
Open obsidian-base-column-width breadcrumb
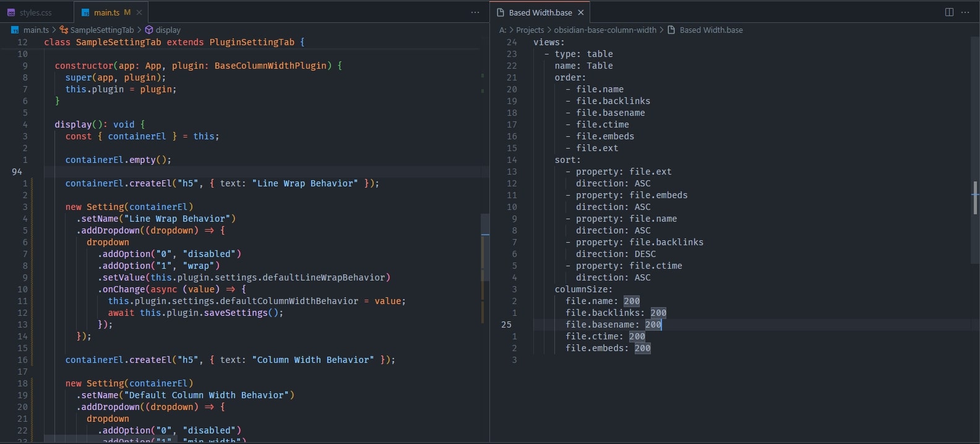pos(605,30)
